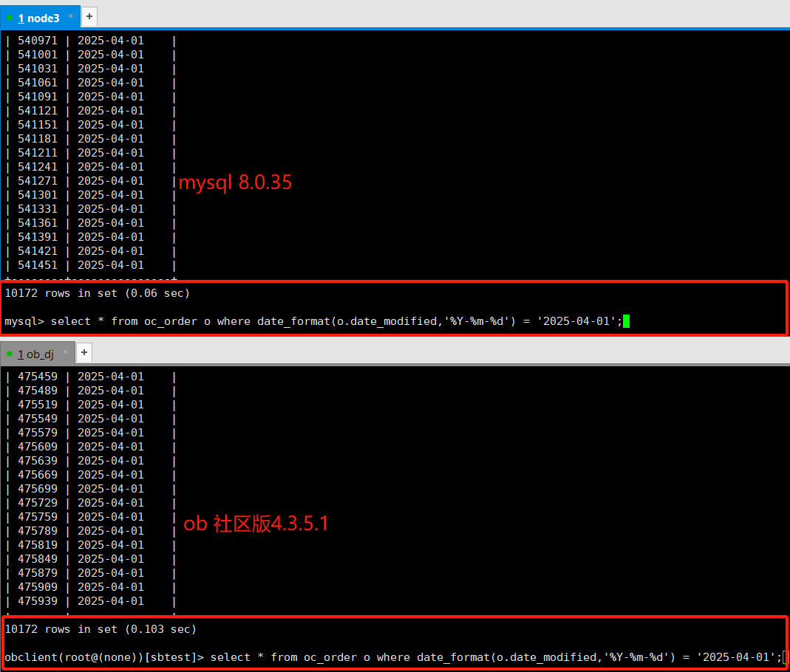
Task: Select the row value 540971
Action: pyautogui.click(x=38, y=41)
